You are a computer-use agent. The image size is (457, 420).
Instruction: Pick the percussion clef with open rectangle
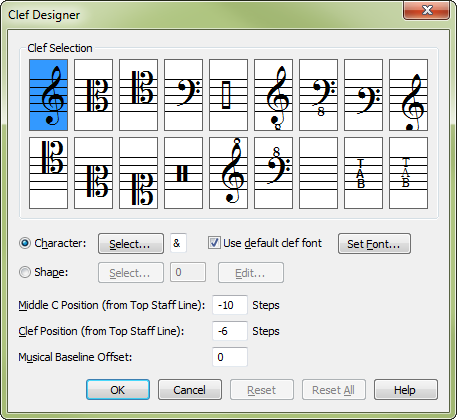pyautogui.click(x=228, y=95)
